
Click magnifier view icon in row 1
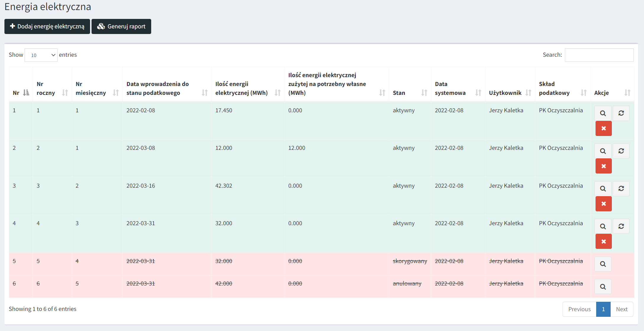pos(603,113)
